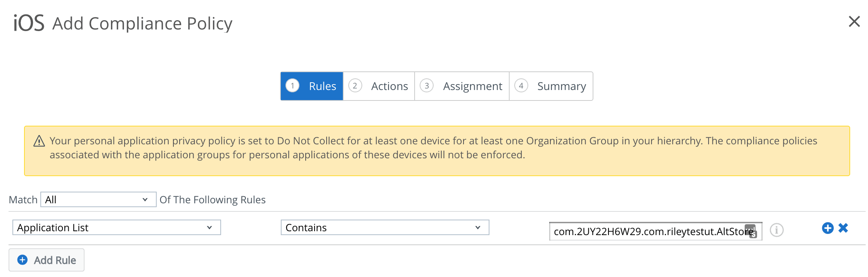
Task: Click the password manager badge in input
Action: click(751, 231)
